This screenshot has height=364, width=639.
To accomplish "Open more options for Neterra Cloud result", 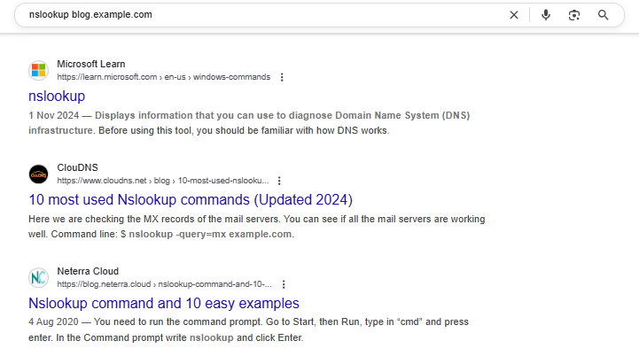I will [x=284, y=284].
